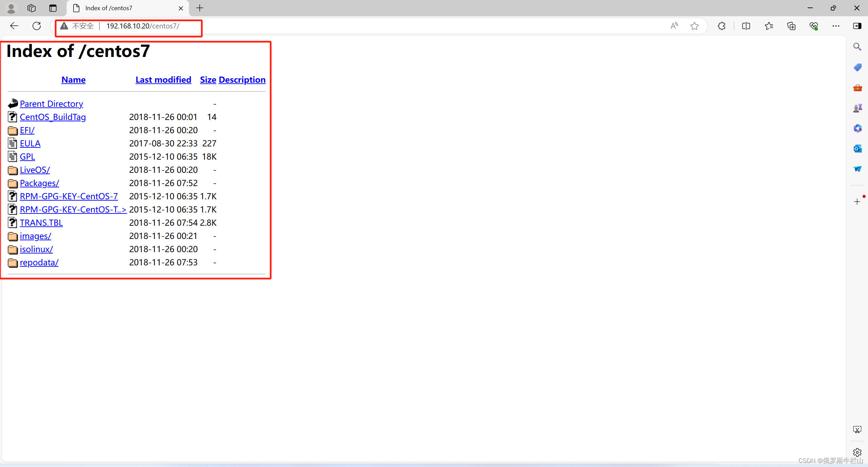
Task: Add a new sidebar app
Action: (x=857, y=202)
